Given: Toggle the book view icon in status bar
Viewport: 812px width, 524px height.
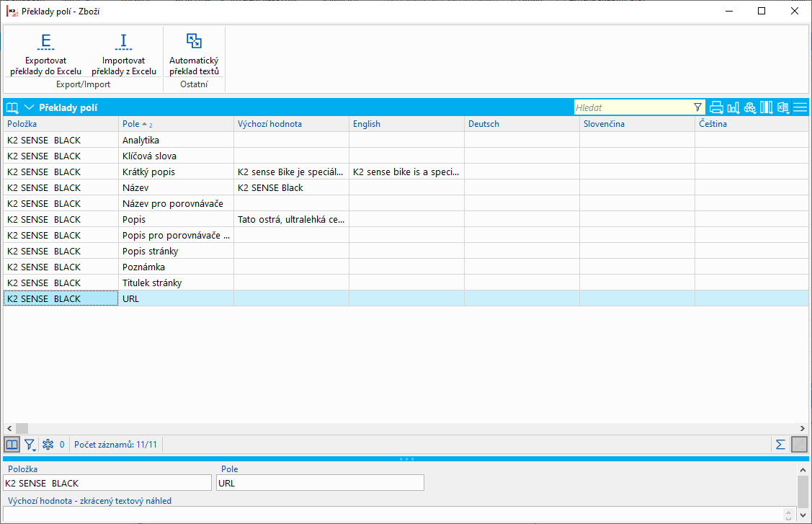Looking at the screenshot, I should tap(12, 444).
